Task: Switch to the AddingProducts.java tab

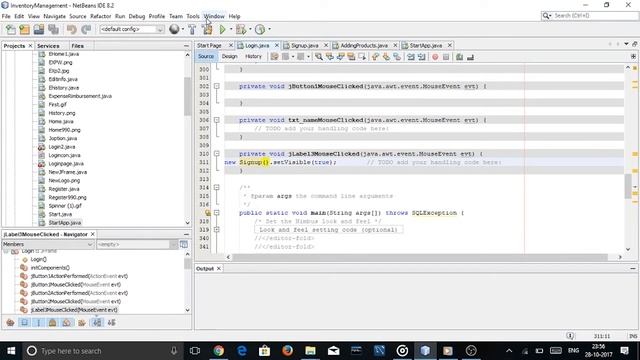Action: (364, 45)
